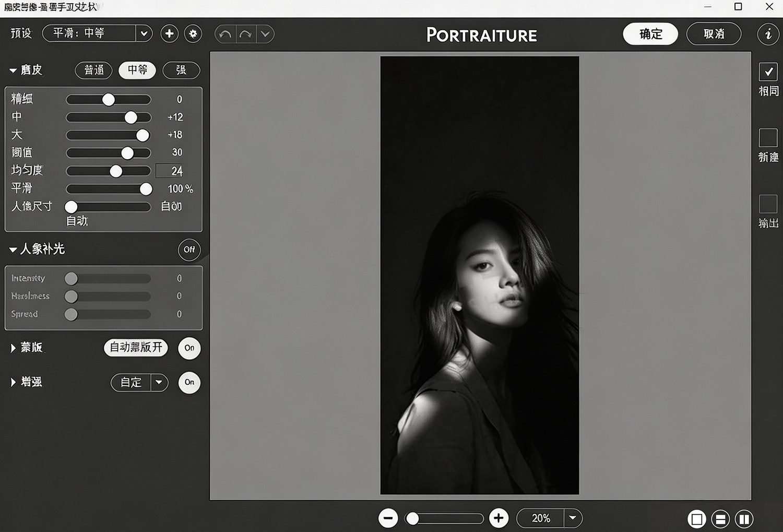Switch to single-pane preview view

point(696,519)
